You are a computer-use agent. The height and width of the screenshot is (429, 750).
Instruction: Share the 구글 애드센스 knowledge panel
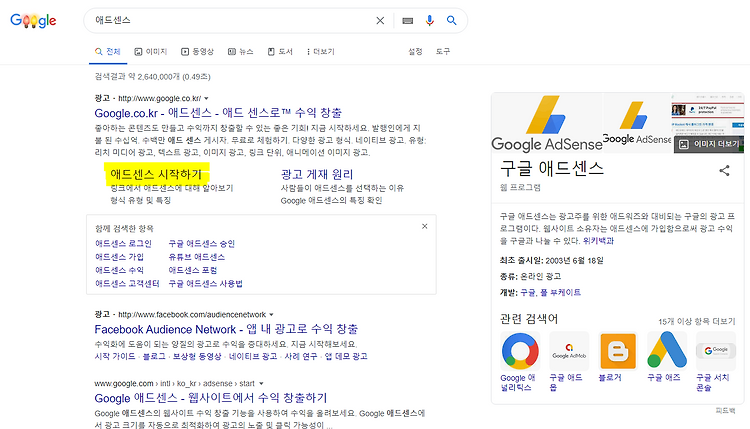724,171
